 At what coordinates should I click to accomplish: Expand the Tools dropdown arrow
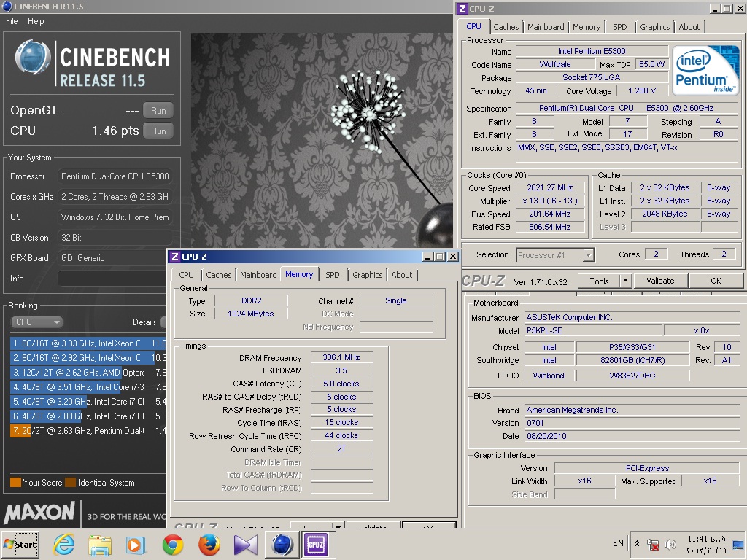626,281
